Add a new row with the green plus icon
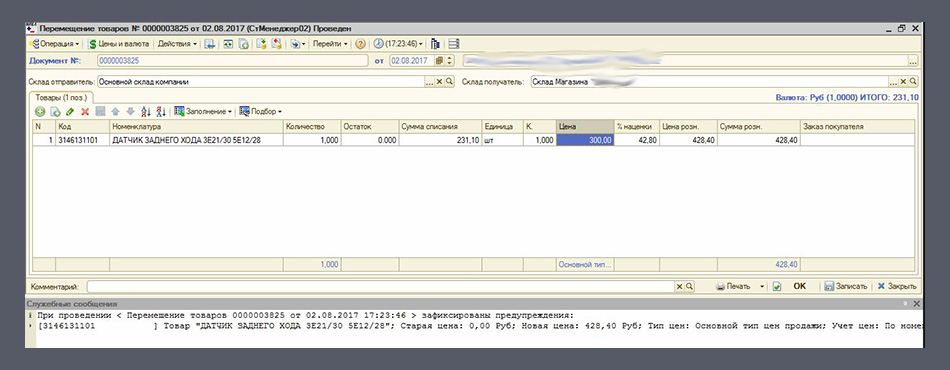Viewport: 950px width, 370px height. click(x=39, y=111)
